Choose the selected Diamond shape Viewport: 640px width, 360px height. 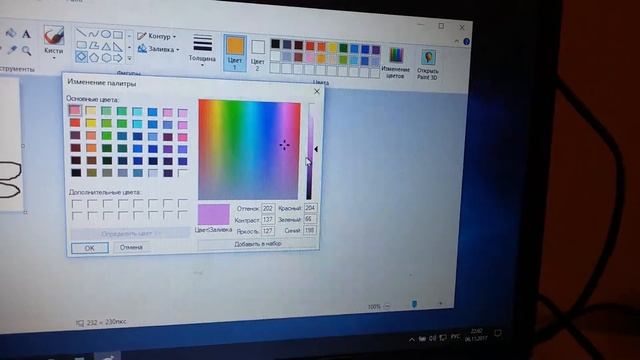click(81, 57)
